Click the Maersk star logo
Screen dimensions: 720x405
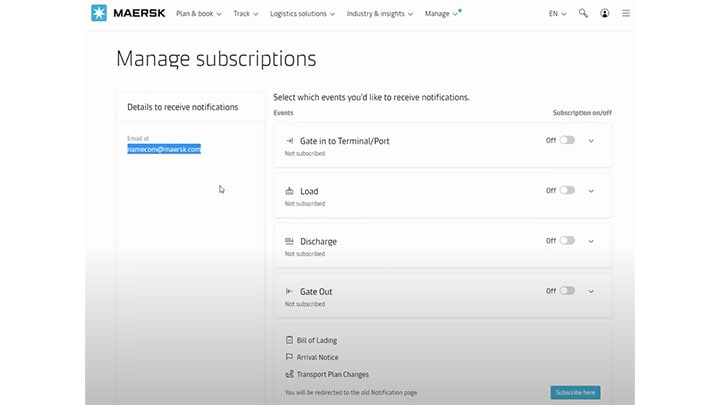click(99, 14)
